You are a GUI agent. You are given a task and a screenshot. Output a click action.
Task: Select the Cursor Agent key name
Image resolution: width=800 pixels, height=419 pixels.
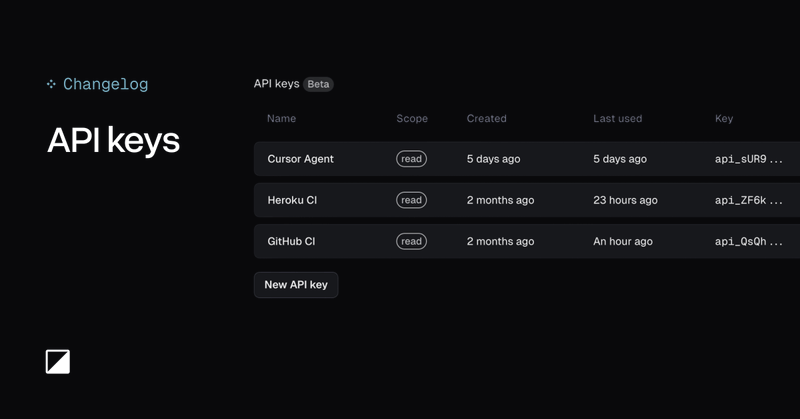(x=301, y=159)
